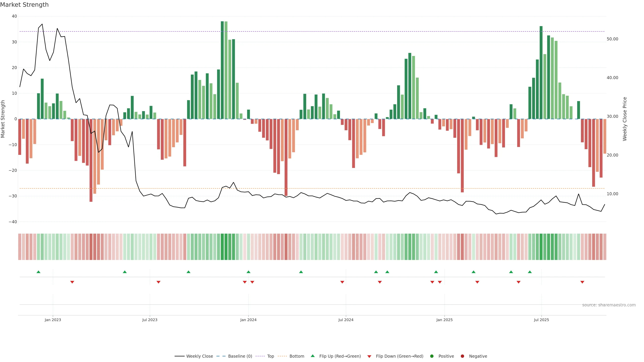Click the first red flip-down triangle marker
The height and width of the screenshot is (362, 644).
click(72, 282)
